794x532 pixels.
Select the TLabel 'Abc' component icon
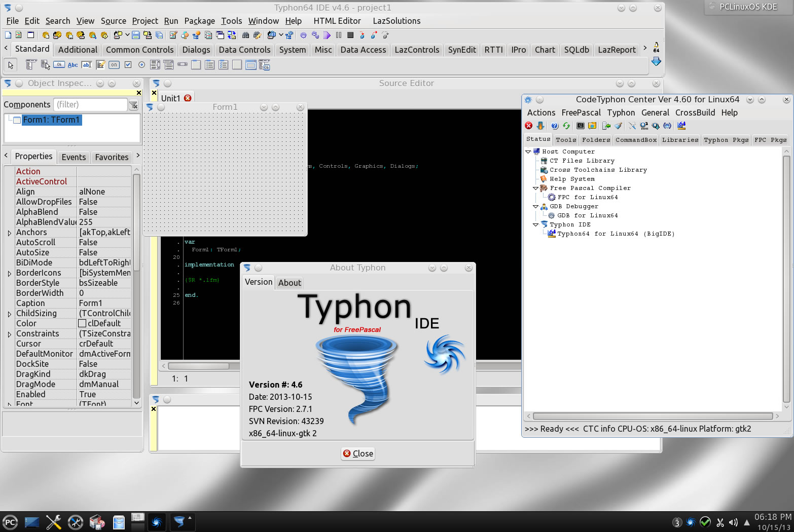(x=73, y=65)
